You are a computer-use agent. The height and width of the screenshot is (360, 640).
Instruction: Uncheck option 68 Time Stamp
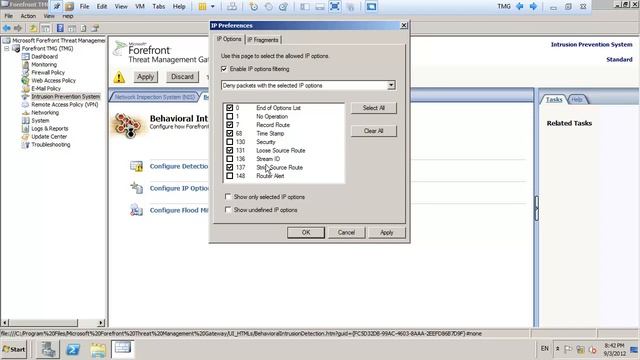(x=229, y=133)
